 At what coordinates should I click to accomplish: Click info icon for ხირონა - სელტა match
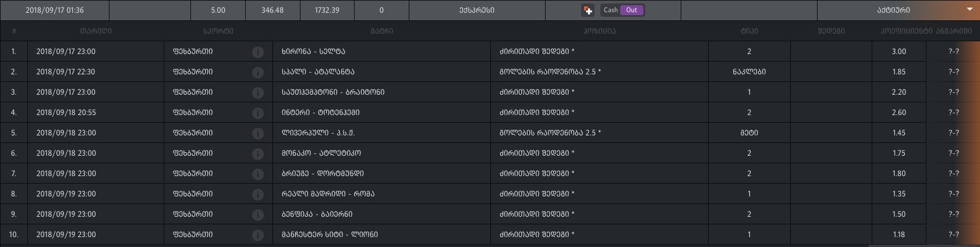coord(258,52)
